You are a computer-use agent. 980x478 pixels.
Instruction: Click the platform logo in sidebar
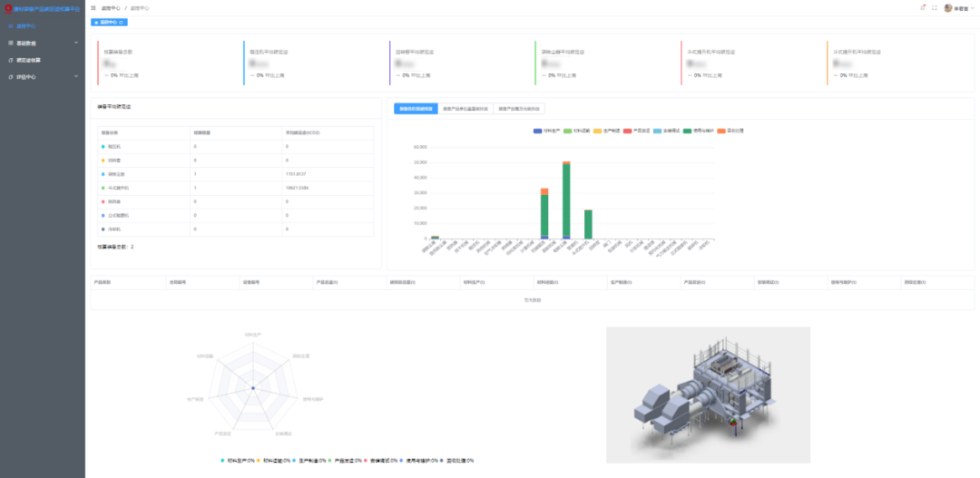pyautogui.click(x=7, y=7)
